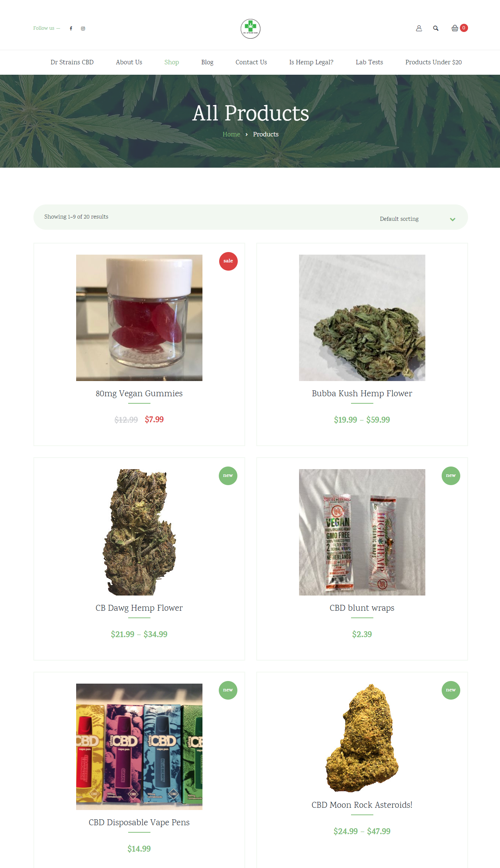Click the sorting dropdown chevron arrow
This screenshot has height=868, width=500.
pos(452,219)
